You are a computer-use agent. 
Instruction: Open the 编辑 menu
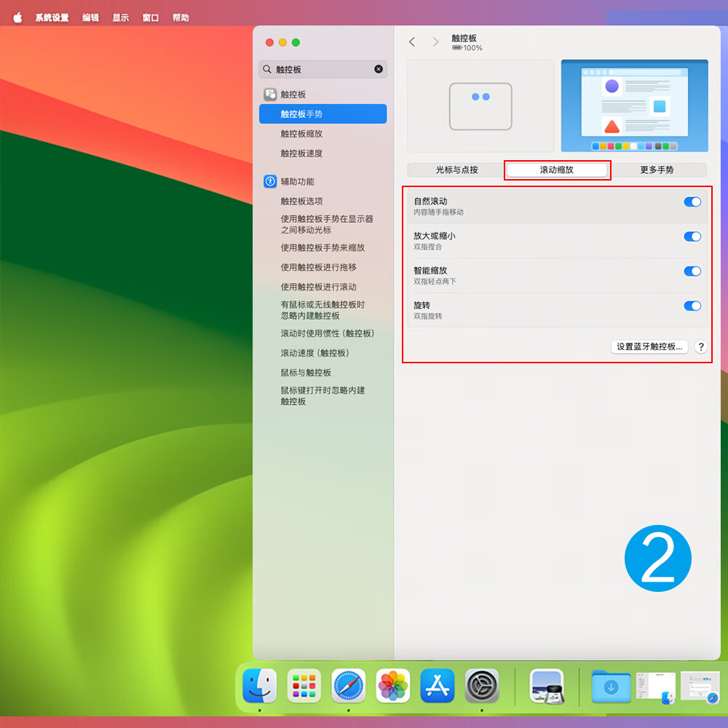tap(90, 17)
